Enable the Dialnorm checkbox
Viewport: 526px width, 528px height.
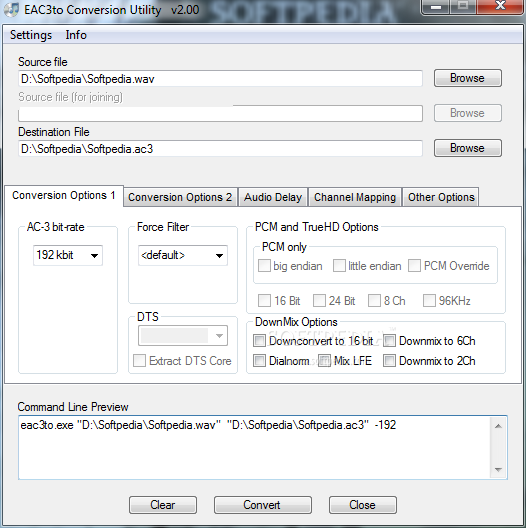pyautogui.click(x=260, y=361)
